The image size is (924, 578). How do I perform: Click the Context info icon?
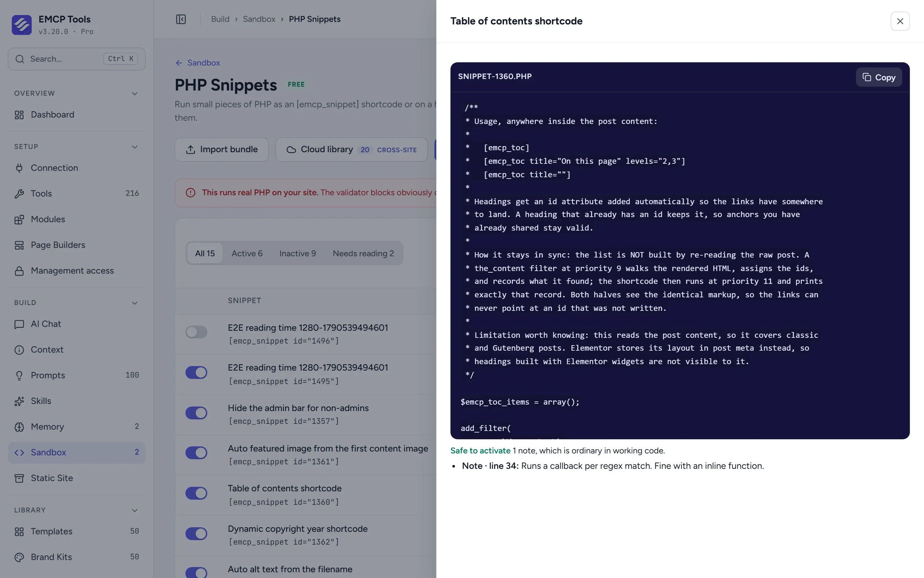click(x=19, y=350)
